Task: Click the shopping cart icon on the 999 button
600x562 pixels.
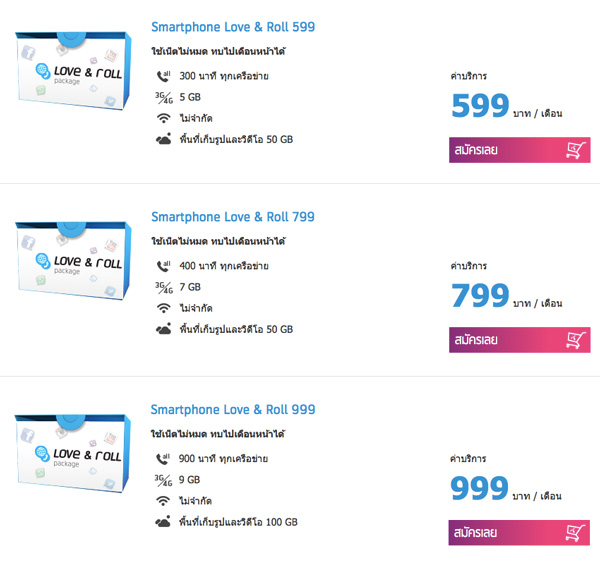Action: point(576,533)
